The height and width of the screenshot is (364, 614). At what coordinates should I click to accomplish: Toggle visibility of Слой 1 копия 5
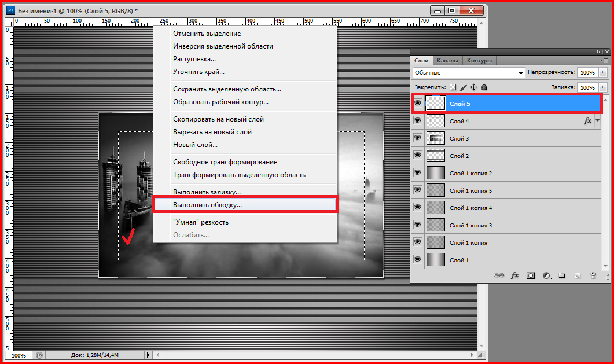coord(417,190)
